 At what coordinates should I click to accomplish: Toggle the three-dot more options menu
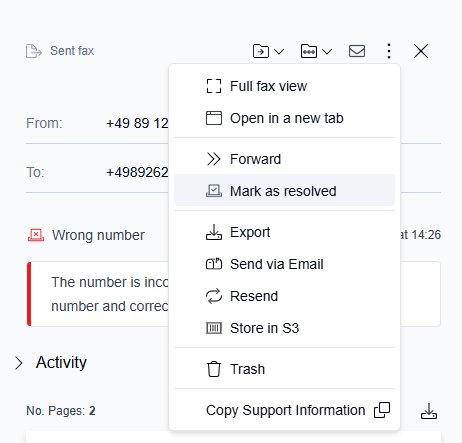click(x=389, y=51)
